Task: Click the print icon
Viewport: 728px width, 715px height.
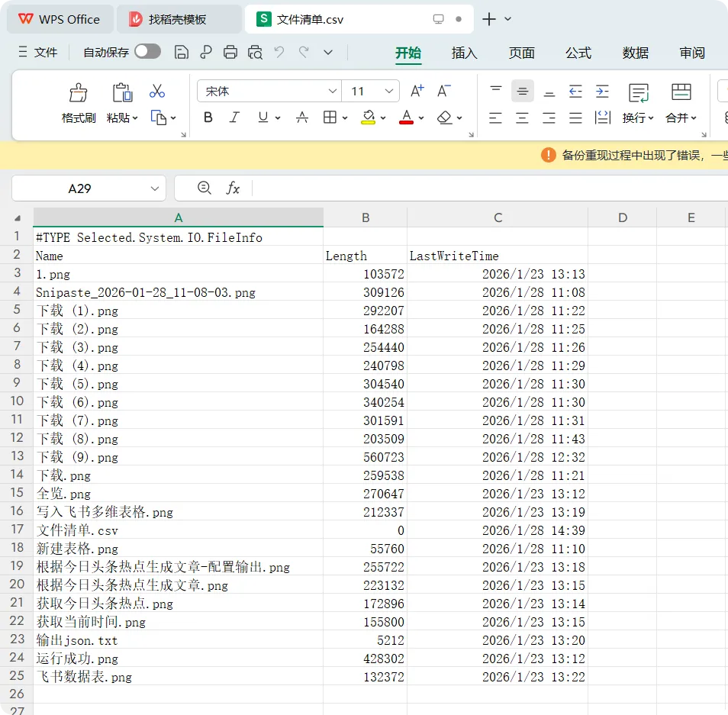Action: pyautogui.click(x=230, y=52)
